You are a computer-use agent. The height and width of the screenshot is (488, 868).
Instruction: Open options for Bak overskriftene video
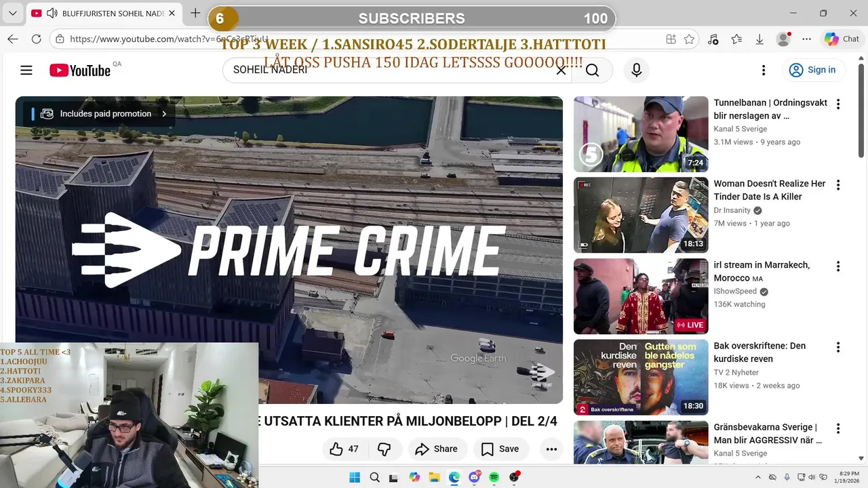tap(838, 347)
